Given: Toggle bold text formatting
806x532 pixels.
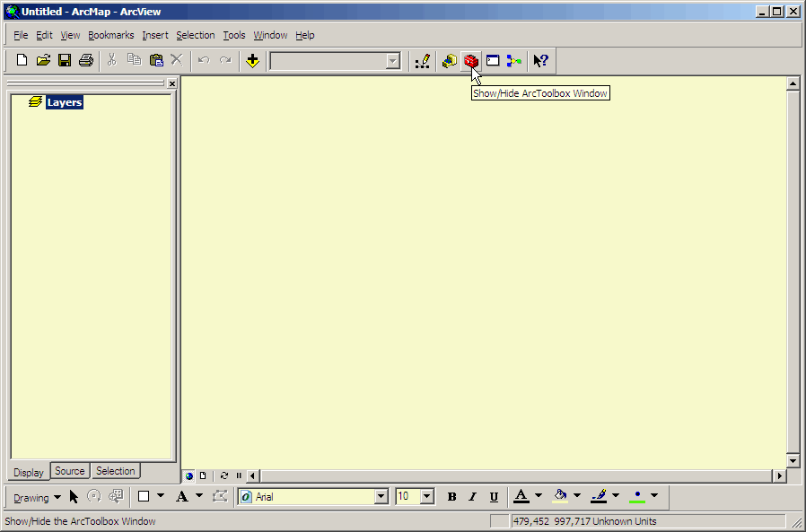Looking at the screenshot, I should [x=451, y=497].
